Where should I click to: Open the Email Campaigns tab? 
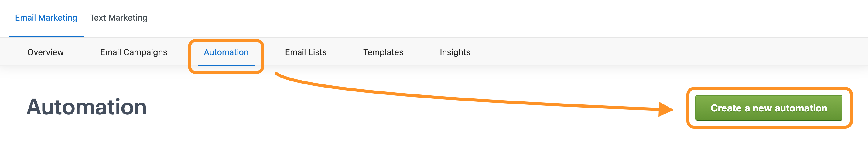[133, 52]
